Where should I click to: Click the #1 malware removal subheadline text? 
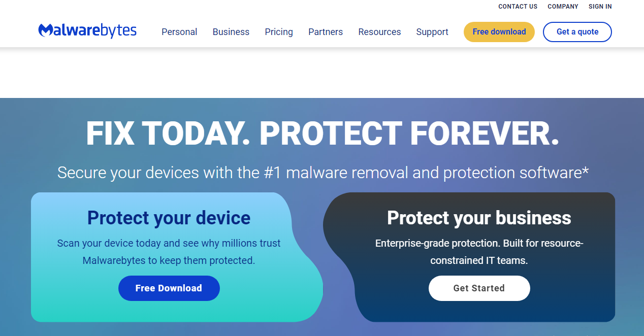pos(323,173)
